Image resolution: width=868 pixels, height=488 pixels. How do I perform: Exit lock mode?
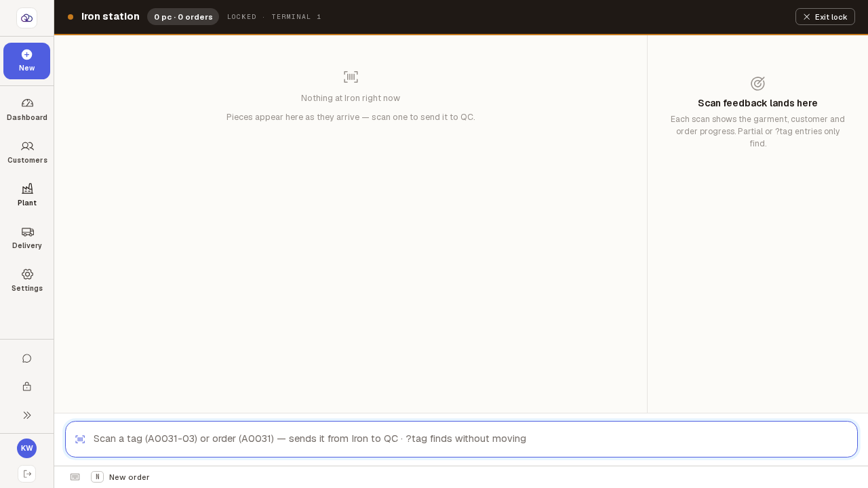click(x=825, y=17)
